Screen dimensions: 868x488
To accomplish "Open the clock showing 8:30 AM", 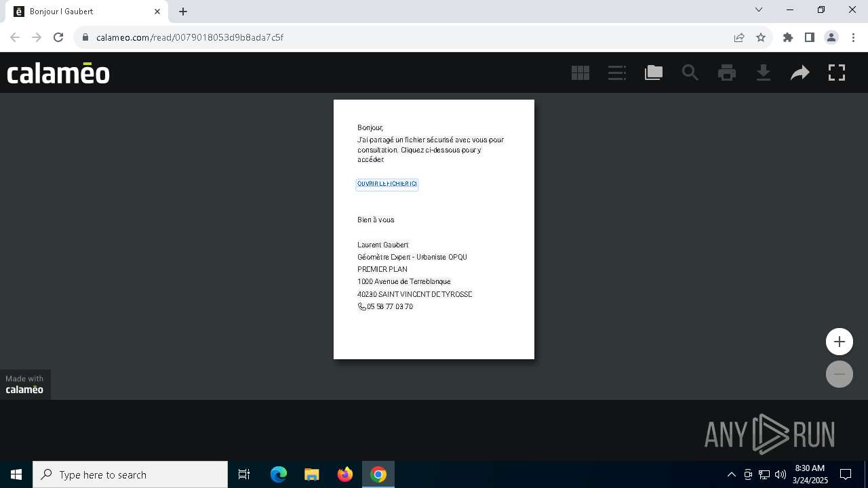I will click(810, 474).
